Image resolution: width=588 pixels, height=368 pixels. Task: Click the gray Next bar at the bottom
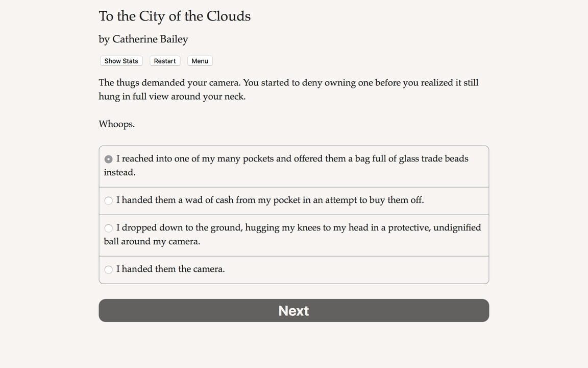293,310
